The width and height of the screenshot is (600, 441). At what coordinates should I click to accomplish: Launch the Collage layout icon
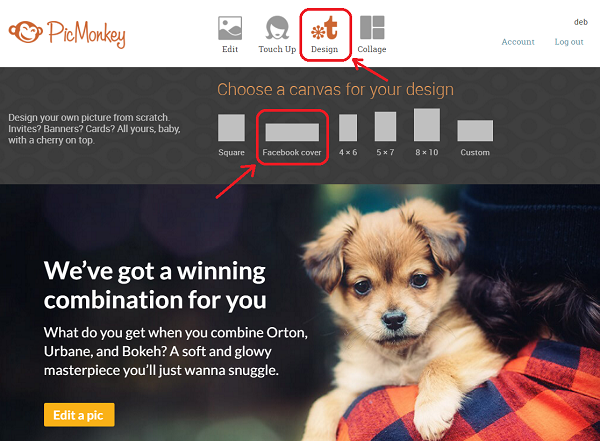(372, 27)
